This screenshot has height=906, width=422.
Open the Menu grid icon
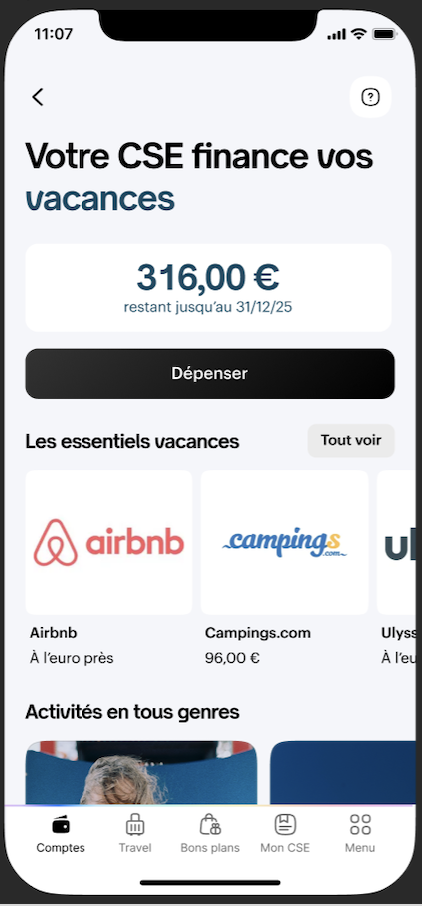[360, 825]
